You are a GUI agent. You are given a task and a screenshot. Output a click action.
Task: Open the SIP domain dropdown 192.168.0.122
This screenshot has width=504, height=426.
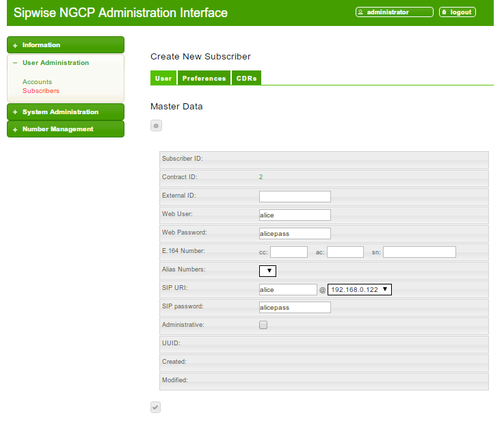tap(359, 289)
